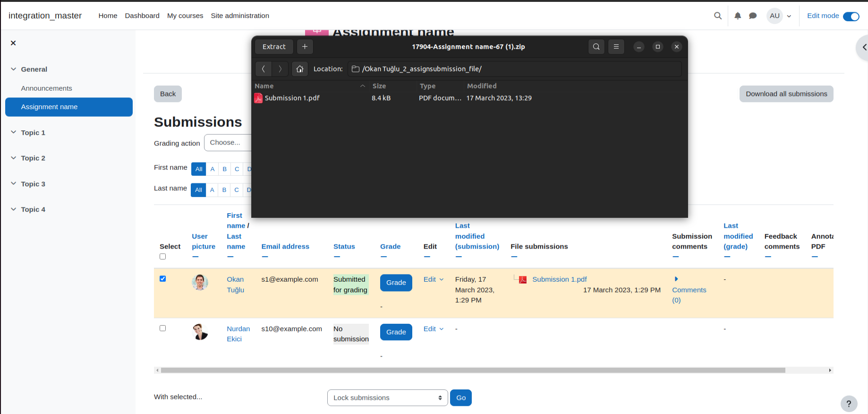Toggle Edit mode switch
The height and width of the screenshot is (414, 868).
[851, 16]
